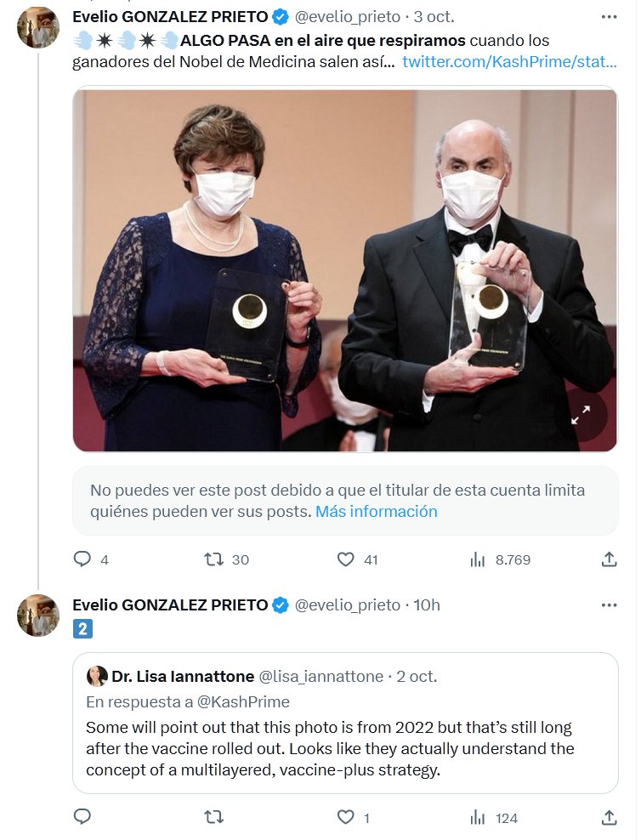Like the second post with 1 like
This screenshot has width=641, height=840.
coord(346,817)
